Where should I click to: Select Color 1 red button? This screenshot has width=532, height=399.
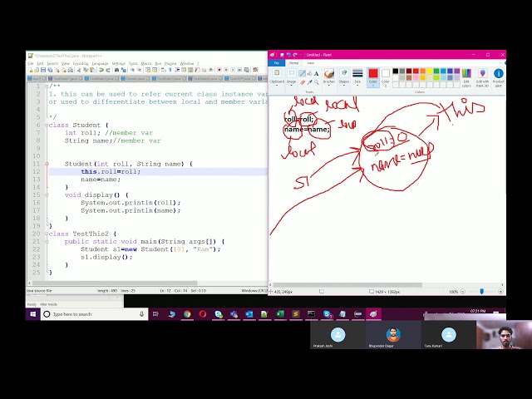click(373, 77)
